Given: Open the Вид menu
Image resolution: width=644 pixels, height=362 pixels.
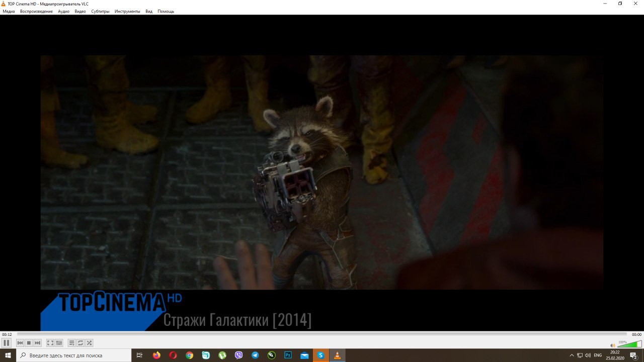Looking at the screenshot, I should click(x=149, y=11).
